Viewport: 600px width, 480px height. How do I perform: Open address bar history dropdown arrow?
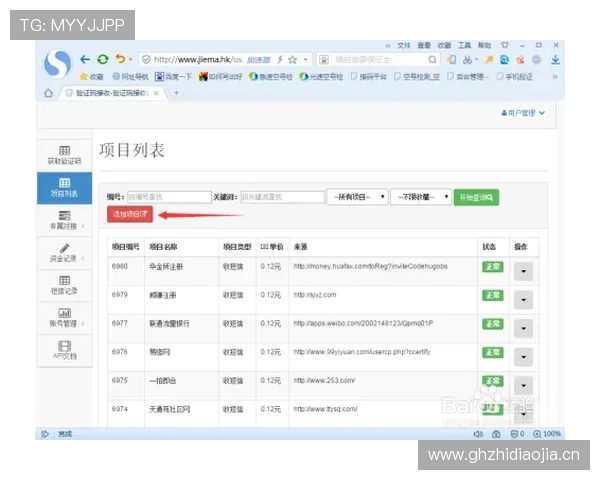305,59
